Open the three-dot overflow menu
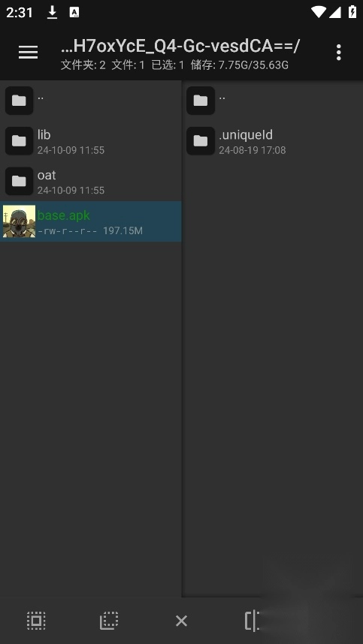 tap(338, 52)
